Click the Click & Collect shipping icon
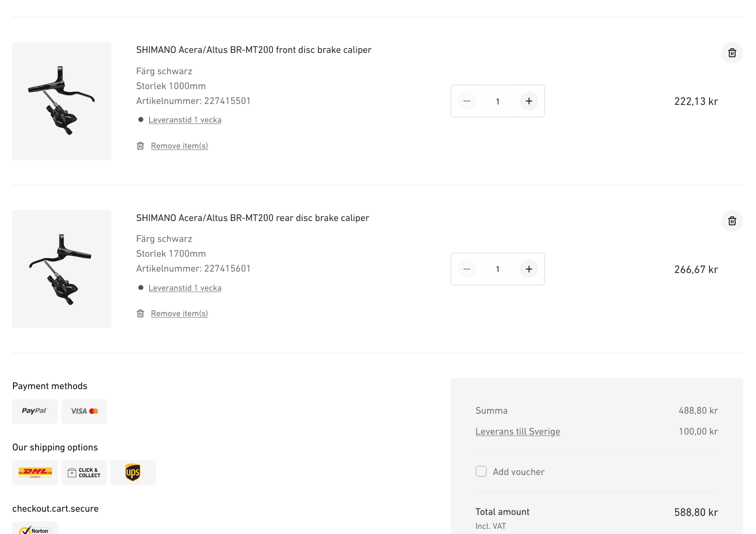Viewport: 756px width, 534px height. (84, 473)
